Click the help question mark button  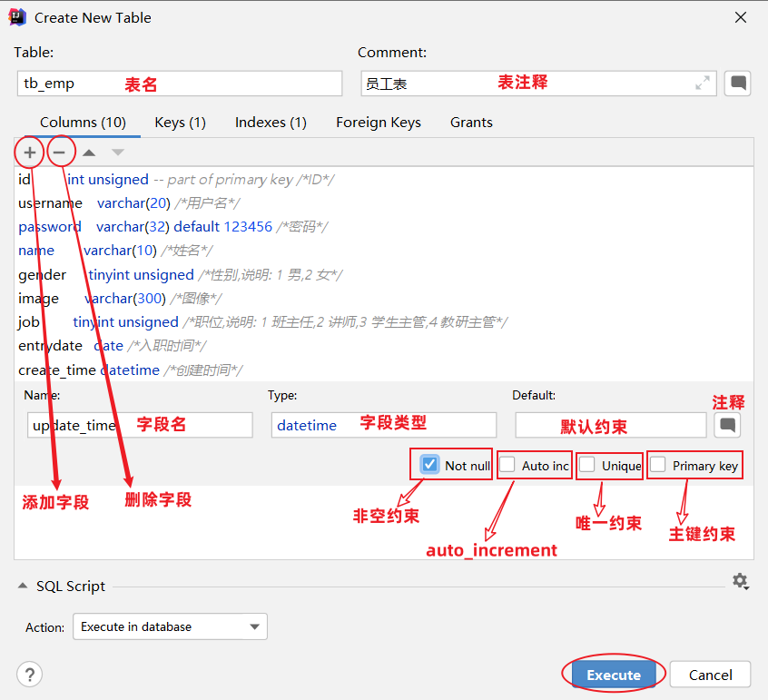click(x=30, y=674)
